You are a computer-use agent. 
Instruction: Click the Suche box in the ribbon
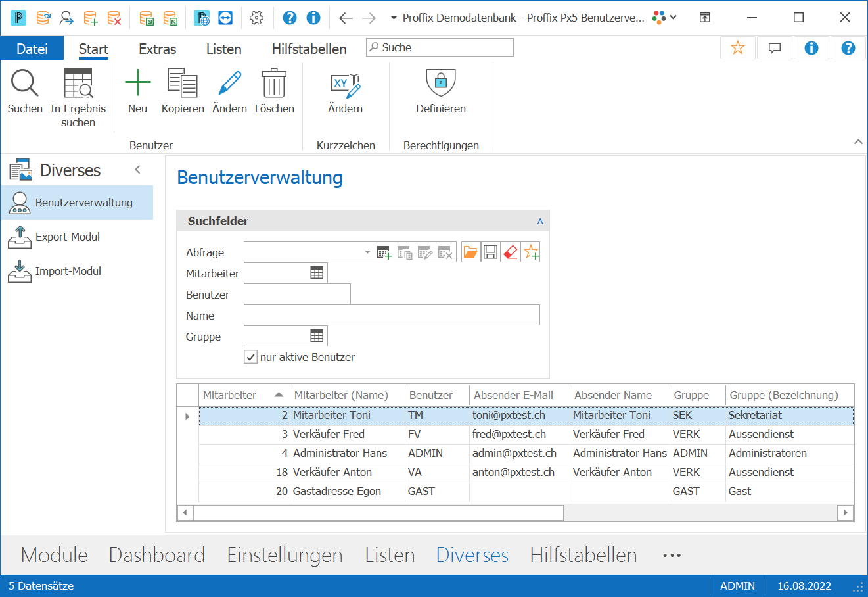[440, 47]
